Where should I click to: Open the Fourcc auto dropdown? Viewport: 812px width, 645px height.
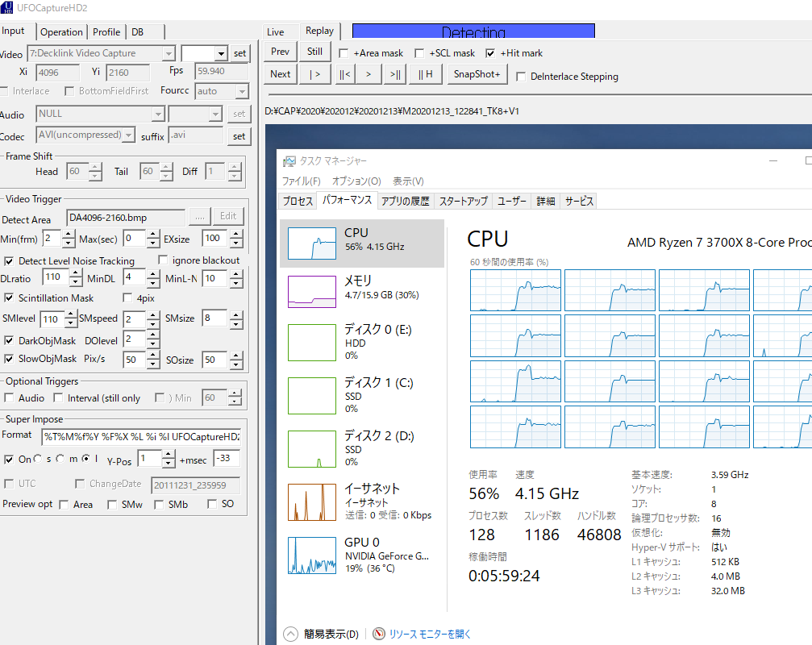click(241, 92)
